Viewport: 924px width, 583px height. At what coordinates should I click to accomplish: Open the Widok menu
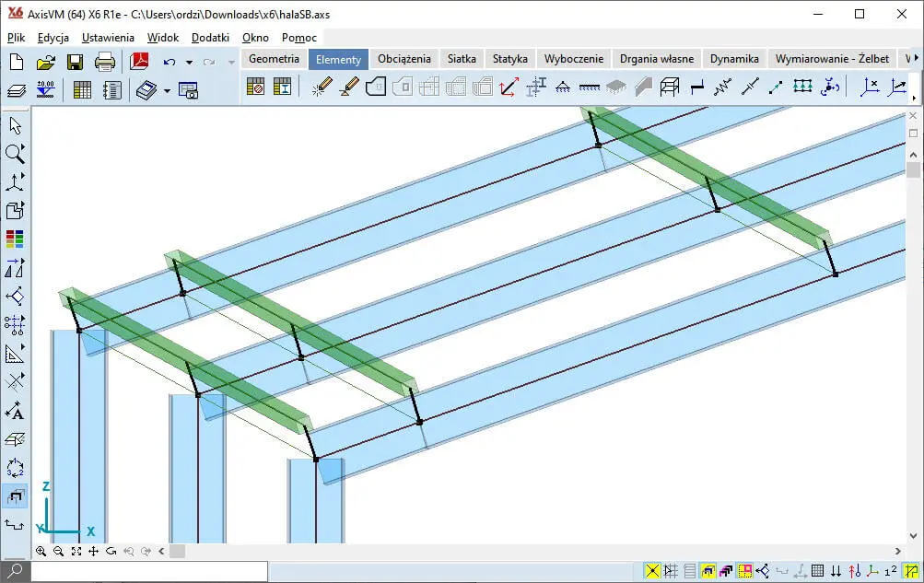(x=163, y=38)
